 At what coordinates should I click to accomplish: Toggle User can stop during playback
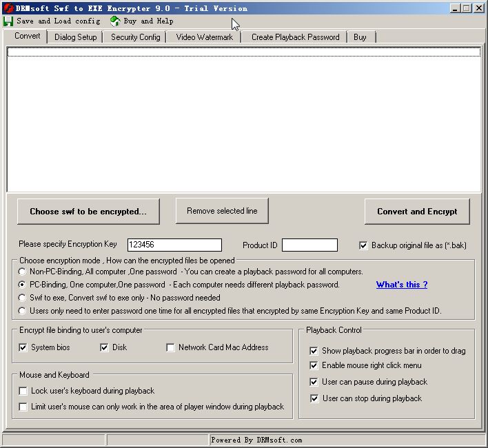(314, 398)
